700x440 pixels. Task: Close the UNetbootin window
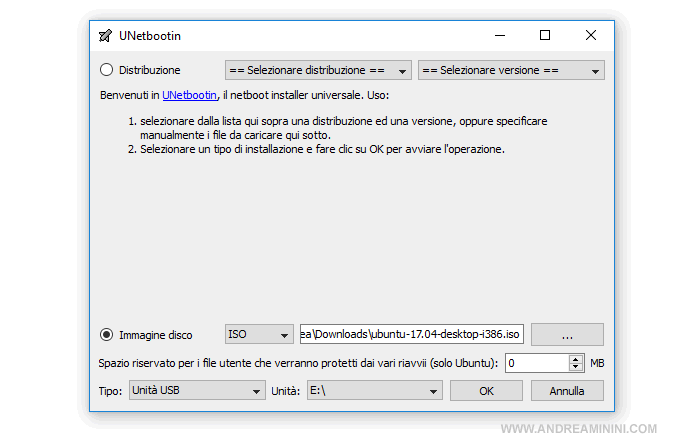[x=591, y=36]
